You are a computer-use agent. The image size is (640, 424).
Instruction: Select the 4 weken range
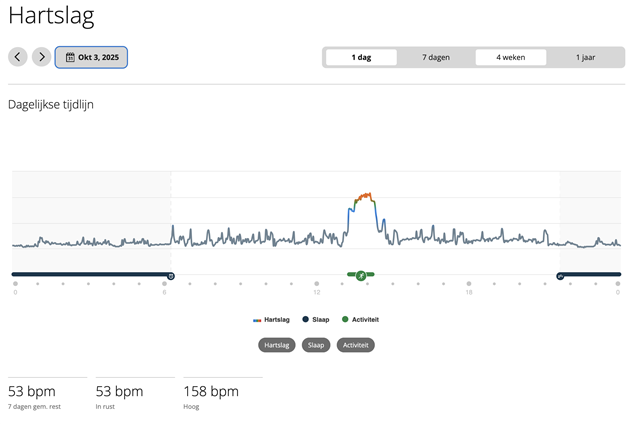[511, 57]
